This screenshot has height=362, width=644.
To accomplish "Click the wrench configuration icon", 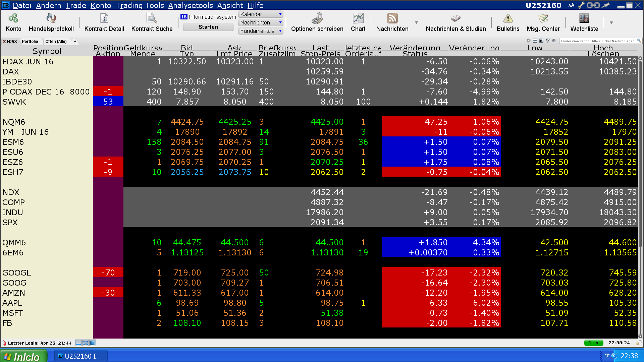I will [581, 5].
